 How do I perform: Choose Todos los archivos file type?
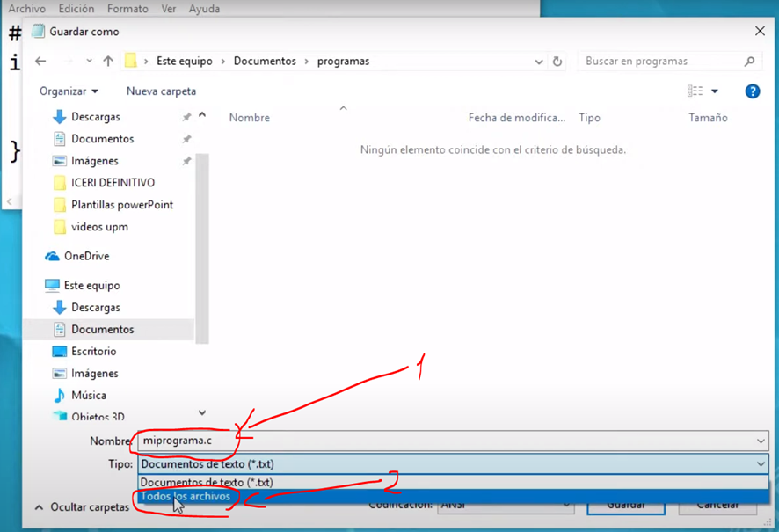(x=186, y=497)
